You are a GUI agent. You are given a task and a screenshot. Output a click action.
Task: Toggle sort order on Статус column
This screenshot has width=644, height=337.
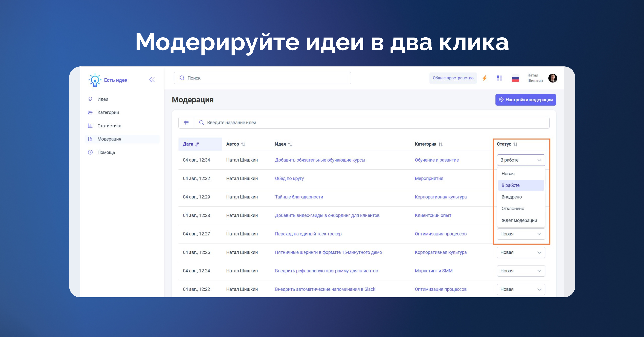[515, 144]
